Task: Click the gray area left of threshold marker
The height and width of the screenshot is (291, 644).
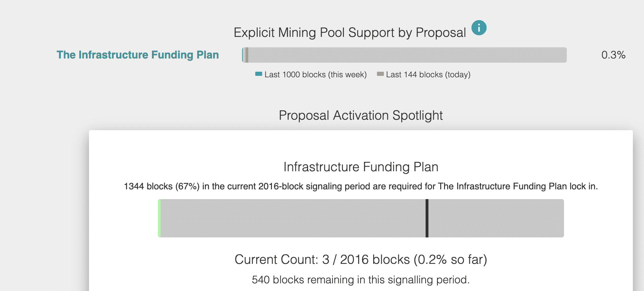Action: pyautogui.click(x=293, y=218)
